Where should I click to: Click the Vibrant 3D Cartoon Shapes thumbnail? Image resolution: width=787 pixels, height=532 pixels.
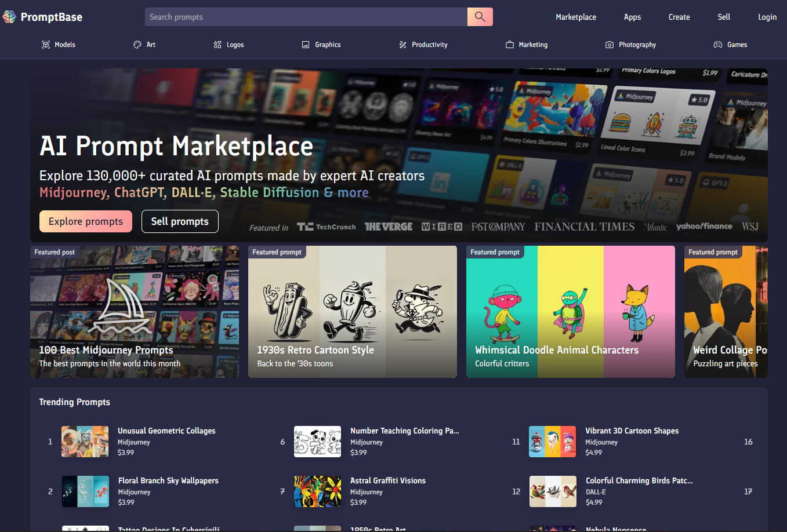coord(553,442)
